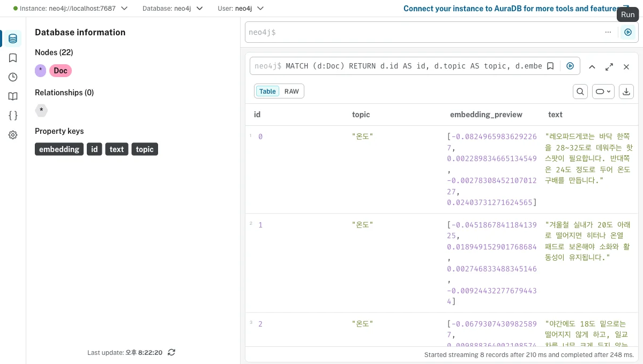Select the text cell beginning 겨울철 실내가
Viewport: 643px width, 364px height.
click(x=589, y=241)
